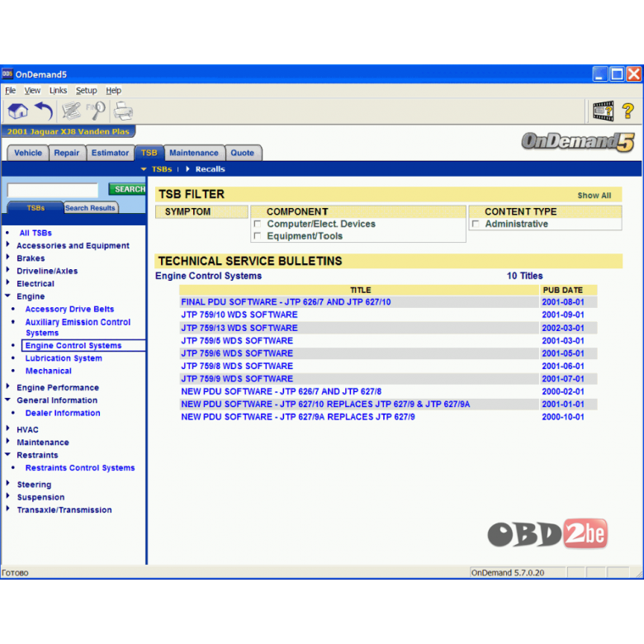Open the Search Results sidebar tab

pos(90,208)
